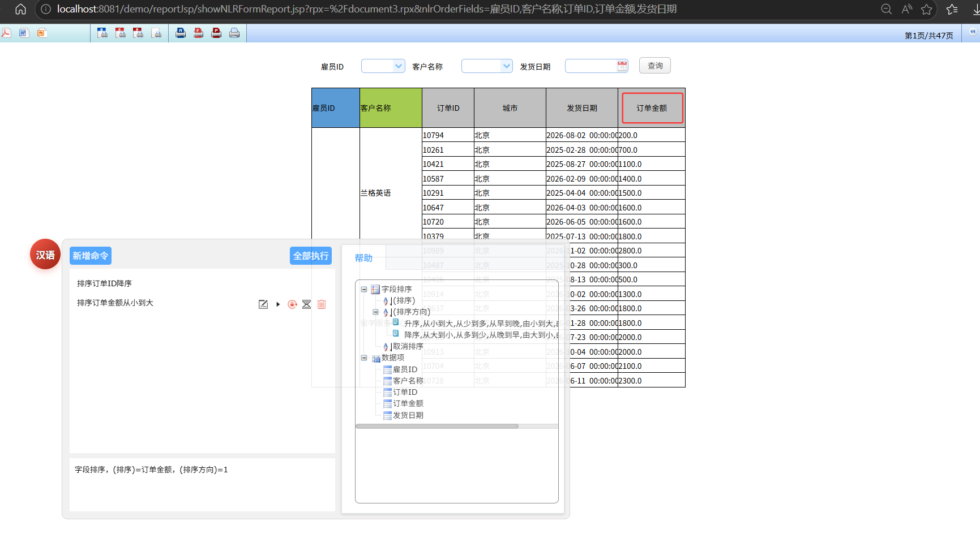Screen dimensions: 980x534
Task: Switch to the 帮助 tab
Action: (x=363, y=258)
